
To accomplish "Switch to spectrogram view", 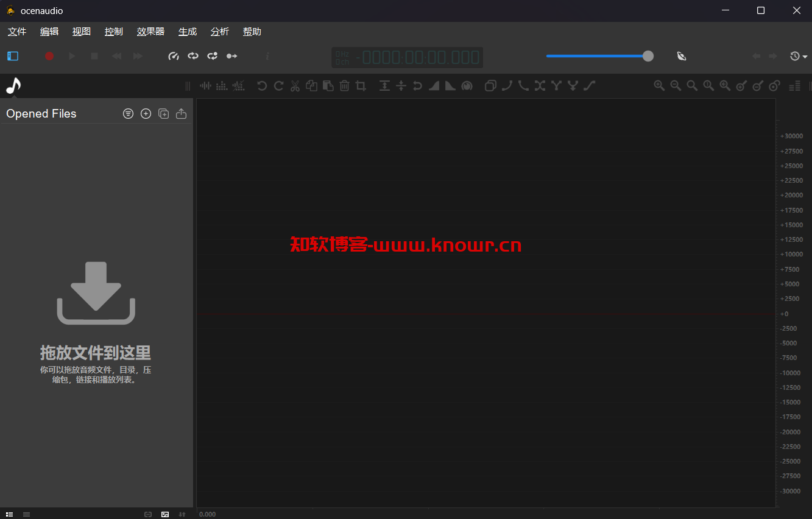I will [222, 86].
